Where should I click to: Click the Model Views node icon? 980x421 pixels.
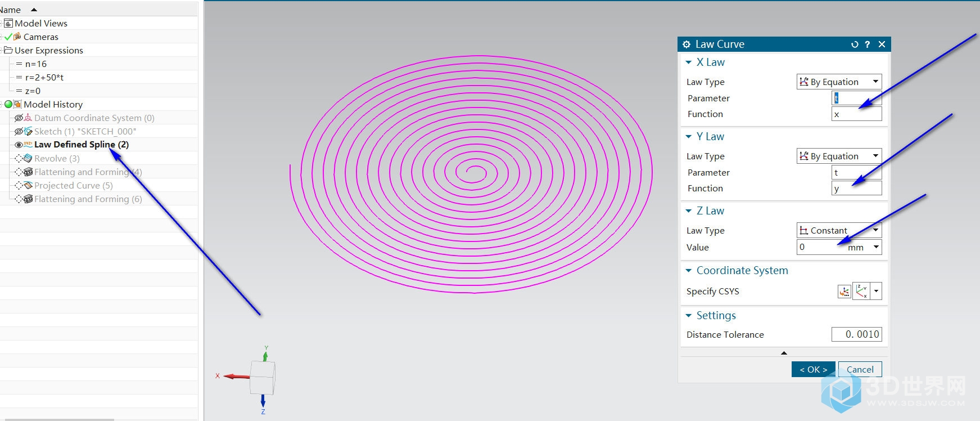(8, 23)
